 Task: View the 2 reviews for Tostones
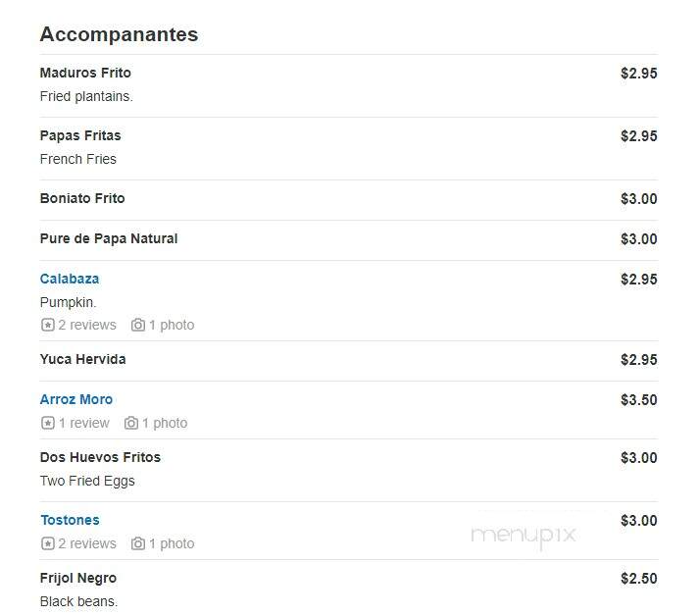point(87,543)
